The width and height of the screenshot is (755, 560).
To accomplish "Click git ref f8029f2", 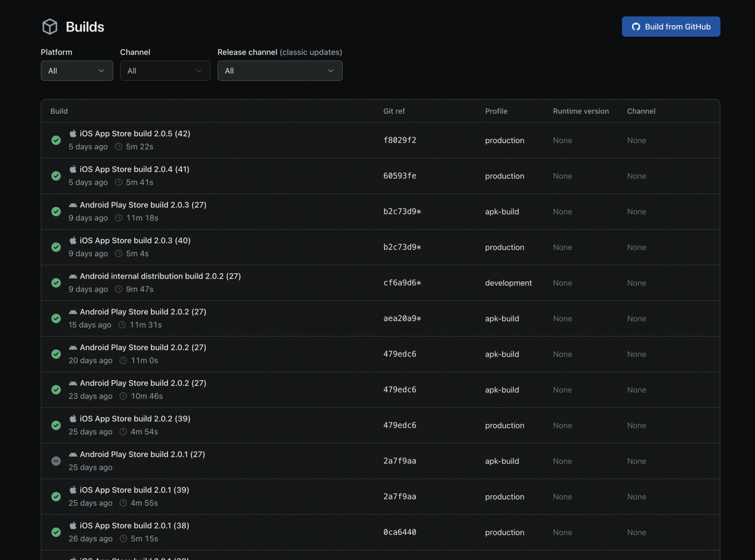I will (x=400, y=140).
